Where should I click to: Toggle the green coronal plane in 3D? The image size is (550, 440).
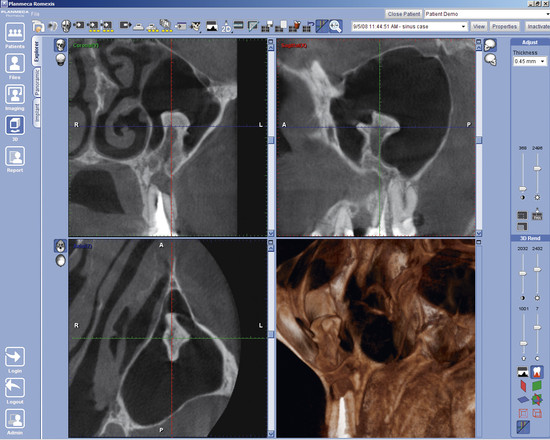point(537,386)
